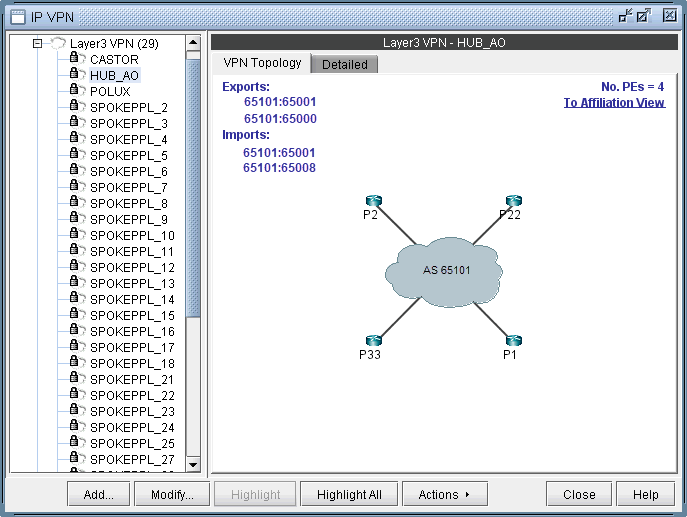Select HUB_AO in the VPN list
The width and height of the screenshot is (687, 517).
click(x=114, y=75)
